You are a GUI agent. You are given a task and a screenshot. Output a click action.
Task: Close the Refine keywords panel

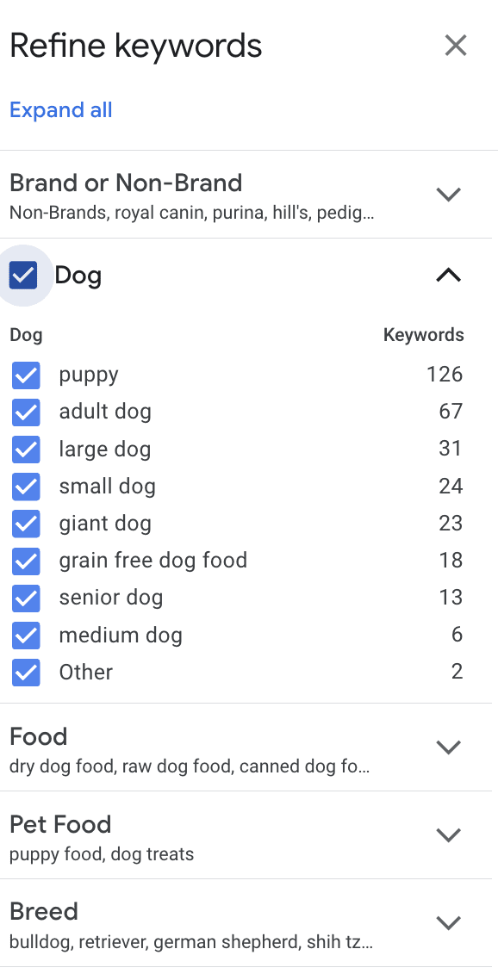point(456,45)
